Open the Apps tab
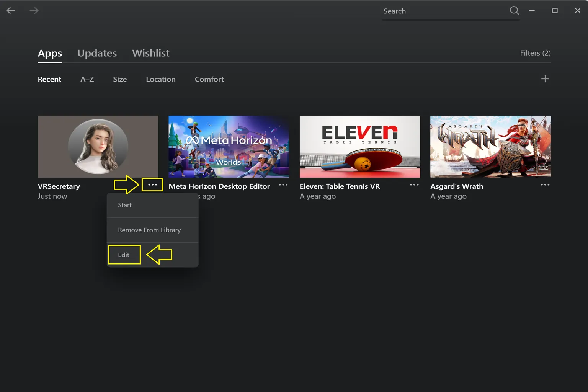This screenshot has height=392, width=588. coord(50,53)
